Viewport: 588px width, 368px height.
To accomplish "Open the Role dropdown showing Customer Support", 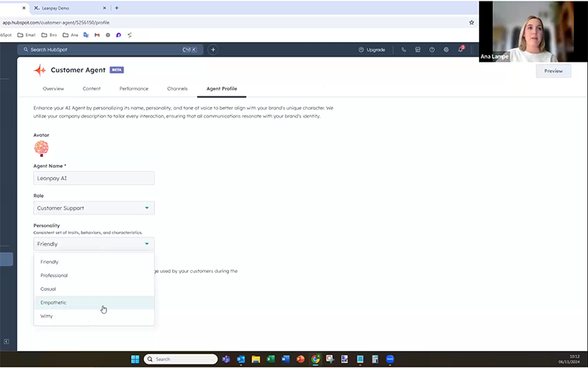I will tap(94, 208).
